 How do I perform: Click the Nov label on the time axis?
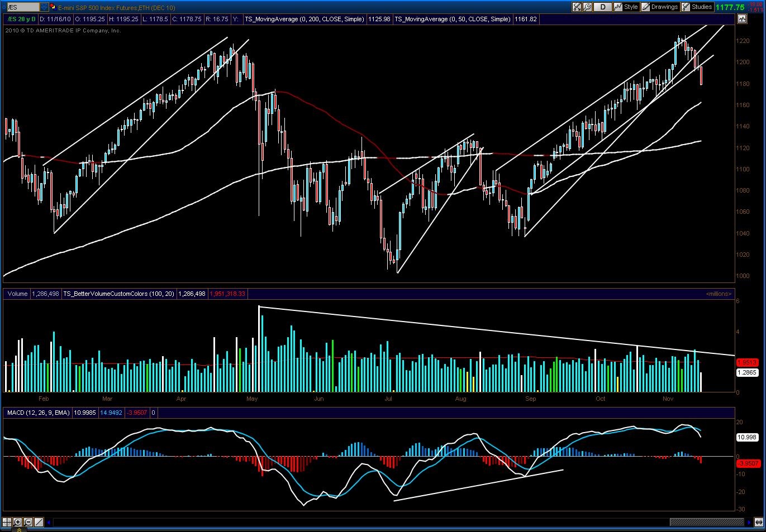[668, 399]
